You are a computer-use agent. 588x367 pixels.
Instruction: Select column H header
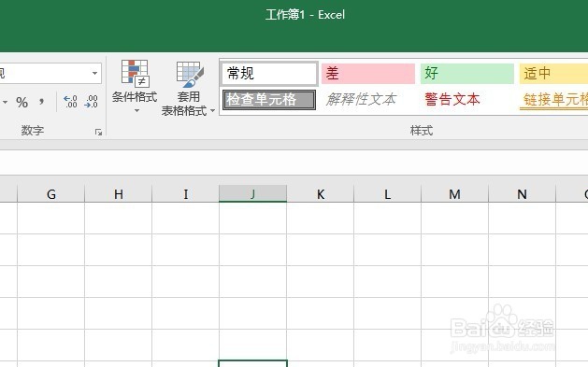click(x=119, y=194)
